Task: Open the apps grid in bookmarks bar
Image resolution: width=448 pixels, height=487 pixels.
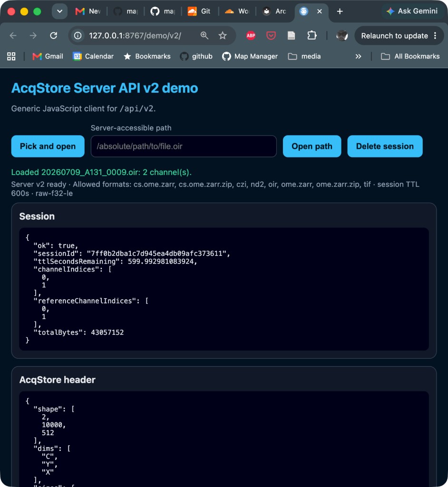Action: pyautogui.click(x=11, y=56)
